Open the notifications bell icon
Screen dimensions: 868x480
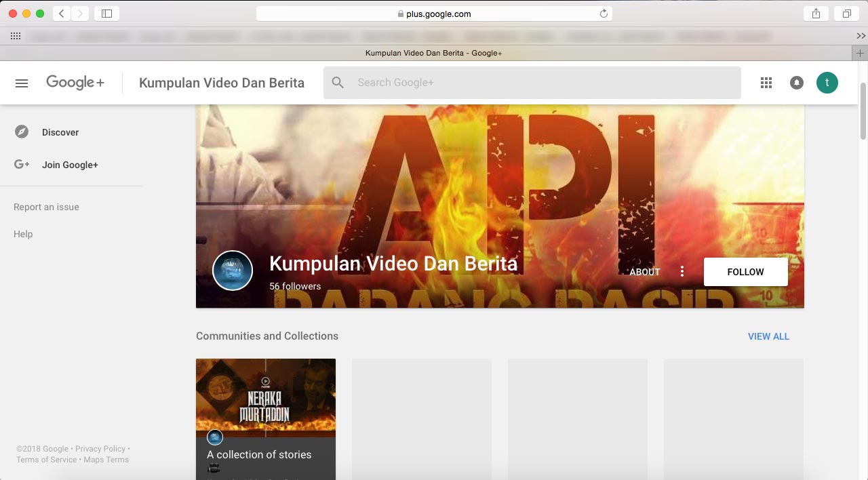[797, 83]
